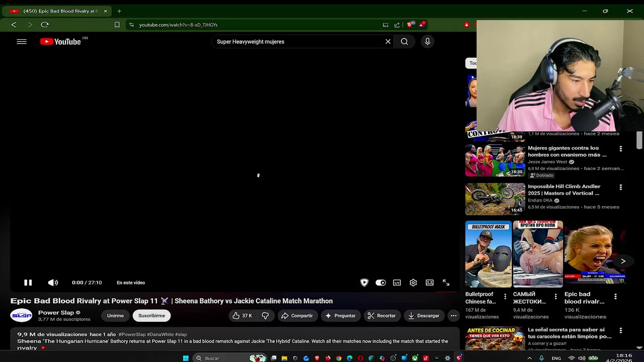This screenshot has height=362, width=644.
Task: Click the #DanaWhite hashtag link
Action: click(x=160, y=334)
